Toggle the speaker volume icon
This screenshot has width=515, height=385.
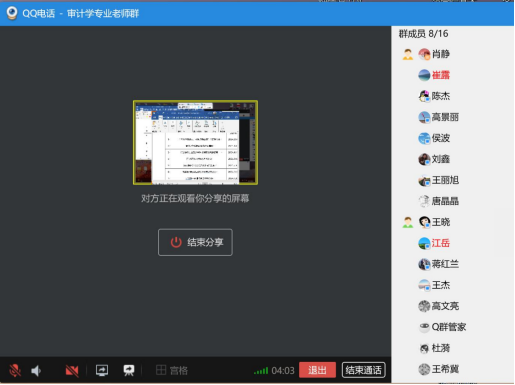[36, 370]
